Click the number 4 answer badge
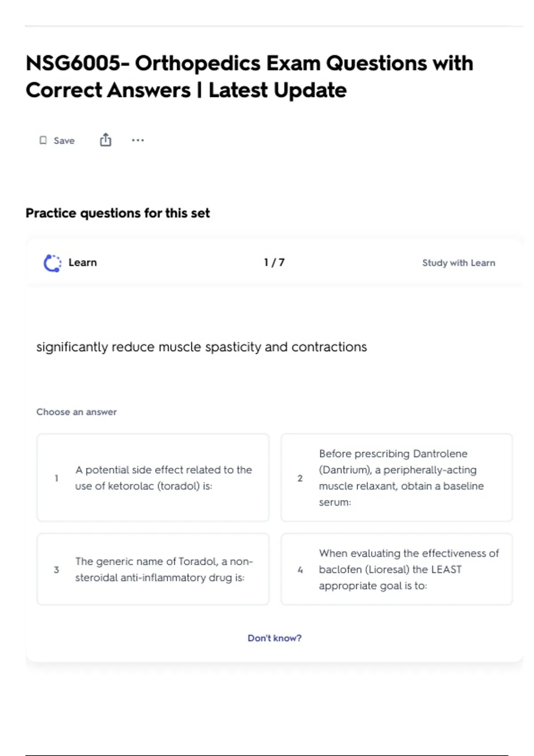 pos(300,570)
